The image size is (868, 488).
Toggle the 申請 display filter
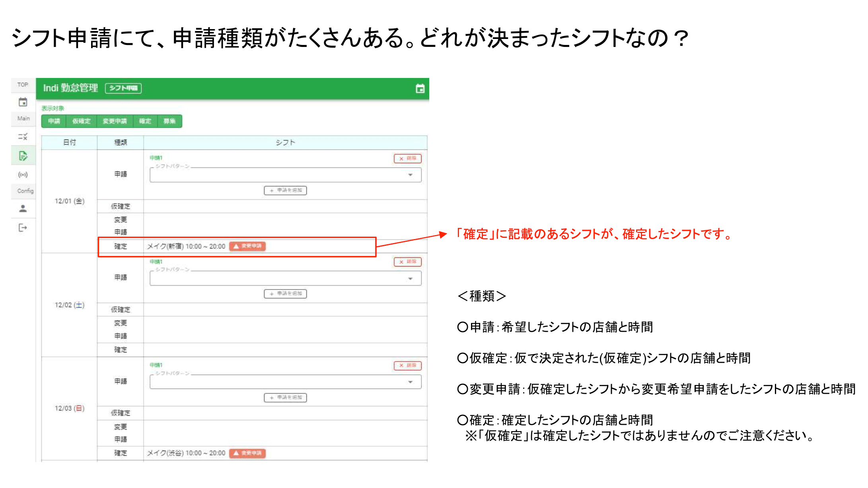click(x=54, y=121)
